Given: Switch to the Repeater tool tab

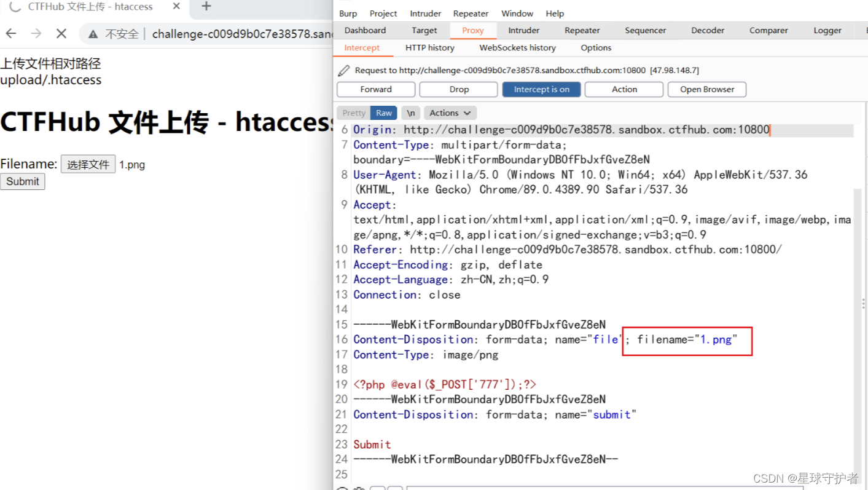Looking at the screenshot, I should coord(582,30).
